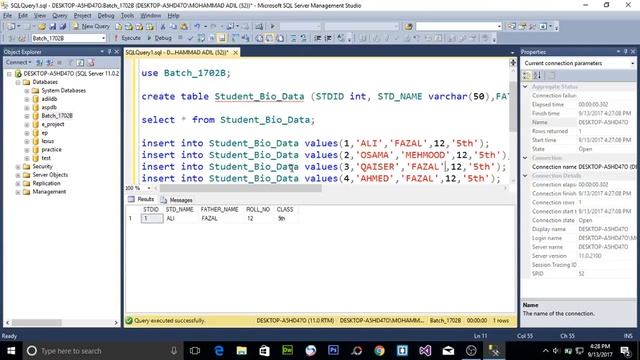Click the Refresh icon in Object Explorer toolbar

[80, 62]
